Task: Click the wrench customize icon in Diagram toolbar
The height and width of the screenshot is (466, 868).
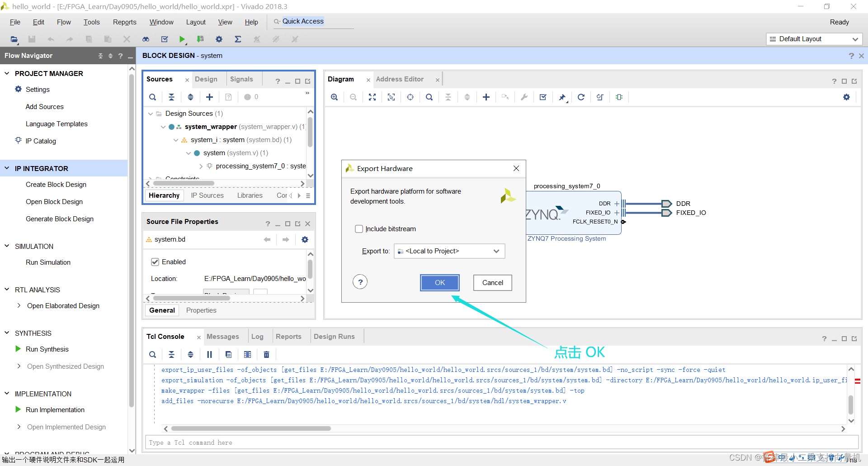Action: (524, 97)
